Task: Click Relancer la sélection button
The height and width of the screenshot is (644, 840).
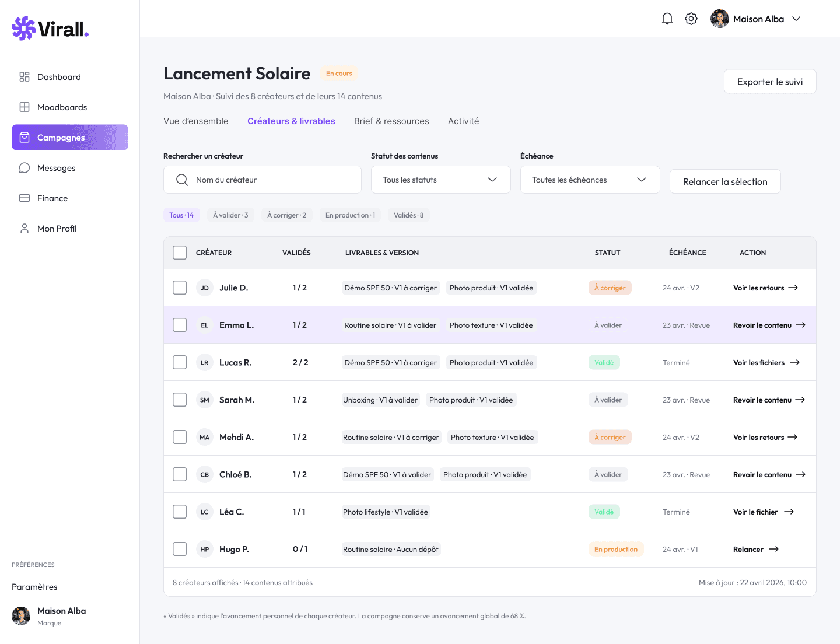Action: (725, 181)
